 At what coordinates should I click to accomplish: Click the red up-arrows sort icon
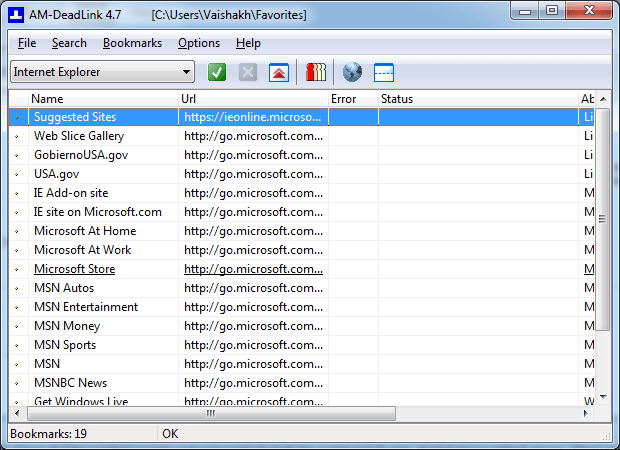[x=279, y=72]
